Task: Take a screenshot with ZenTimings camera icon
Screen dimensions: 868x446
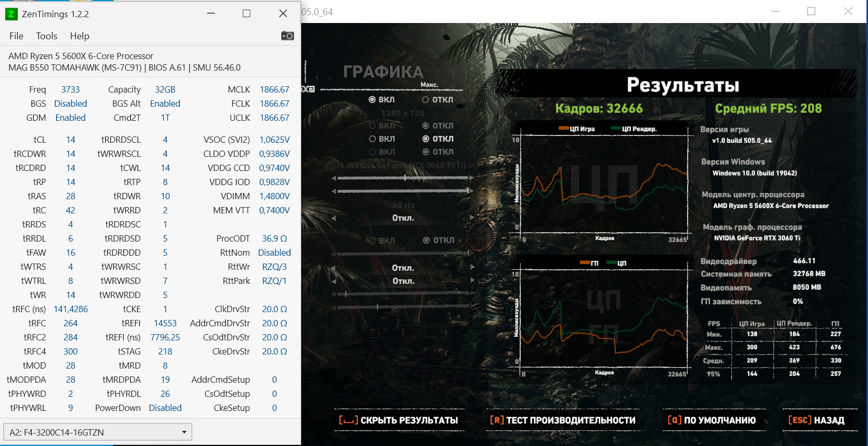Action: 287,36
